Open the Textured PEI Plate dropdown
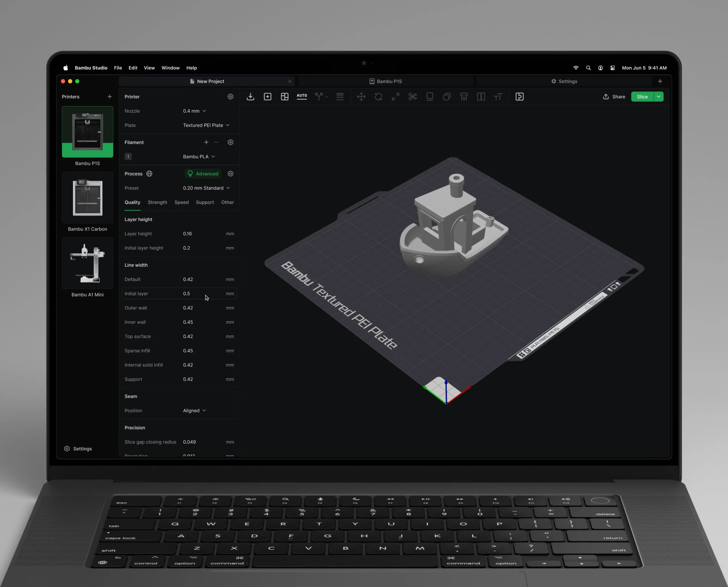The width and height of the screenshot is (728, 587). [206, 125]
